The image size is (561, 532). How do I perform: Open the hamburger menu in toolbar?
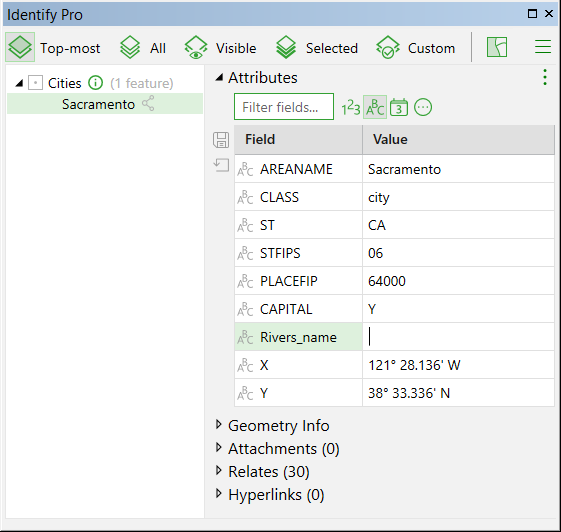point(542,47)
